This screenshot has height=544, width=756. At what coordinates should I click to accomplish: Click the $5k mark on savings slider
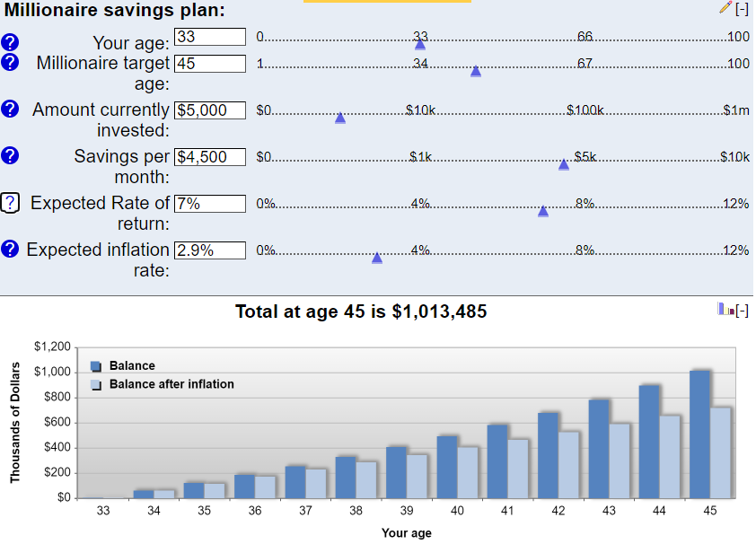[x=585, y=156]
